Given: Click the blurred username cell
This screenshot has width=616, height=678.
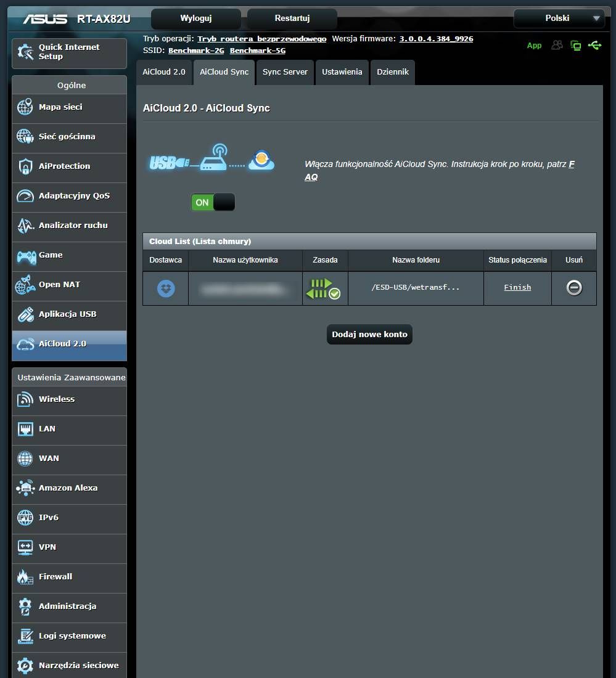Looking at the screenshot, I should [x=245, y=288].
